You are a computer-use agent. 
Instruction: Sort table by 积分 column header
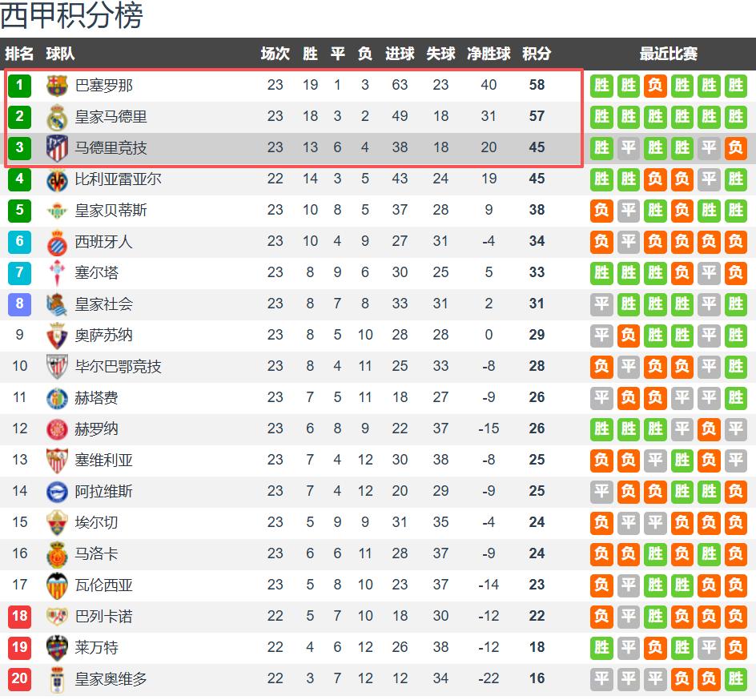537,54
